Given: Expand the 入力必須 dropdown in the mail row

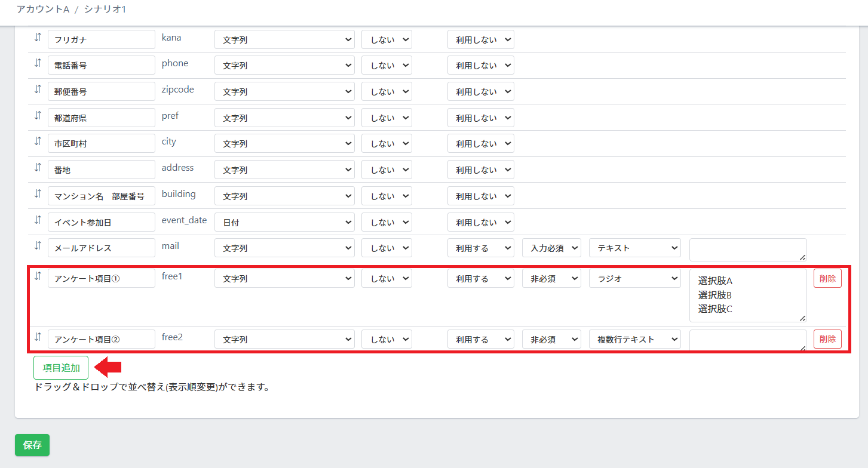Looking at the screenshot, I should 551,248.
